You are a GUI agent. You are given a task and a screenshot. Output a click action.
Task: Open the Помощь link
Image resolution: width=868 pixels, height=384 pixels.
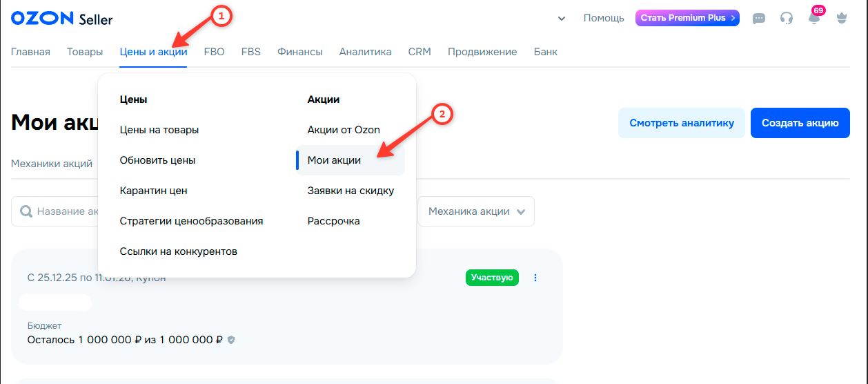pyautogui.click(x=604, y=18)
